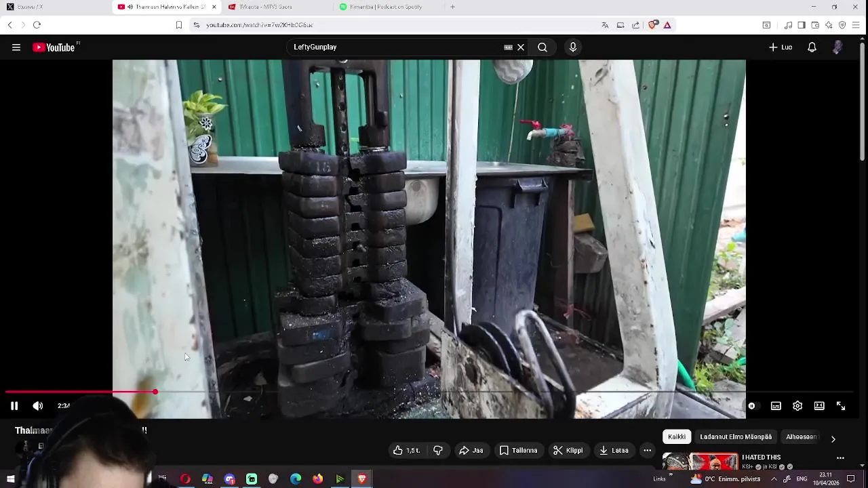Toggle the browser sidebar panel
Viewport: 868px width, 488px height.
pos(802,25)
